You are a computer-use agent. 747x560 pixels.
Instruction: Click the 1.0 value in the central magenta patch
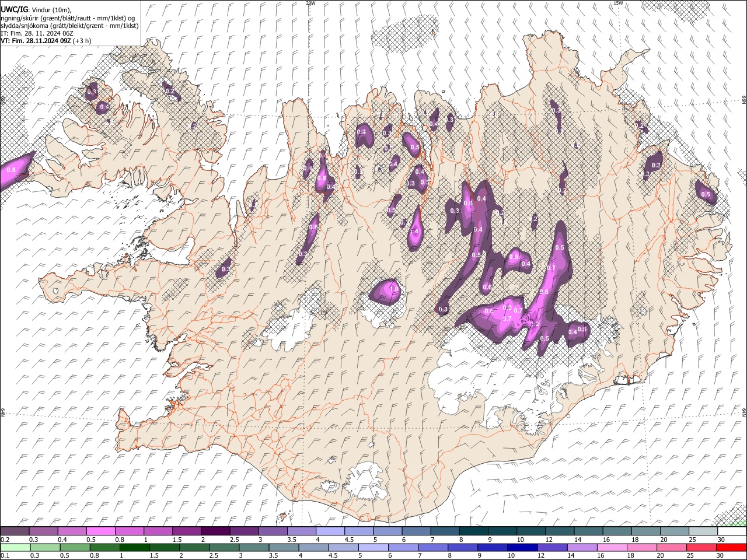pos(394,289)
